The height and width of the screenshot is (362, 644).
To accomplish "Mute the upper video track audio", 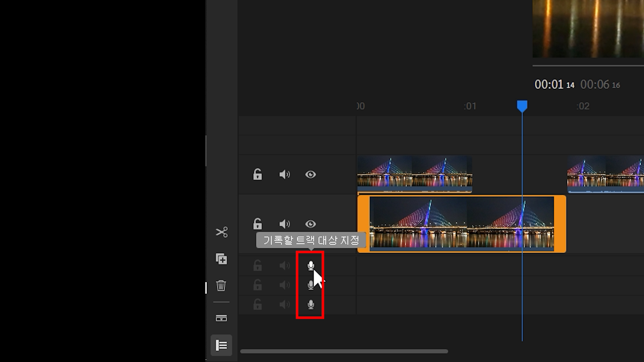I will click(284, 174).
